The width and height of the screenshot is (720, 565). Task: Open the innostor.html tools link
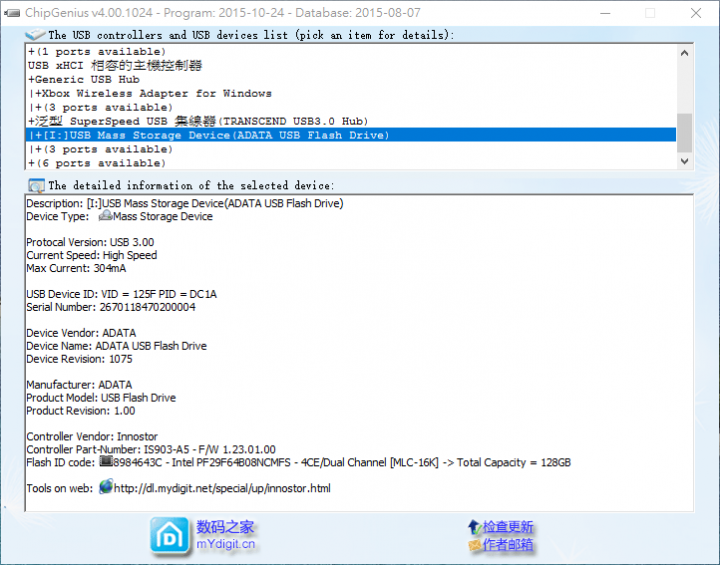point(222,488)
